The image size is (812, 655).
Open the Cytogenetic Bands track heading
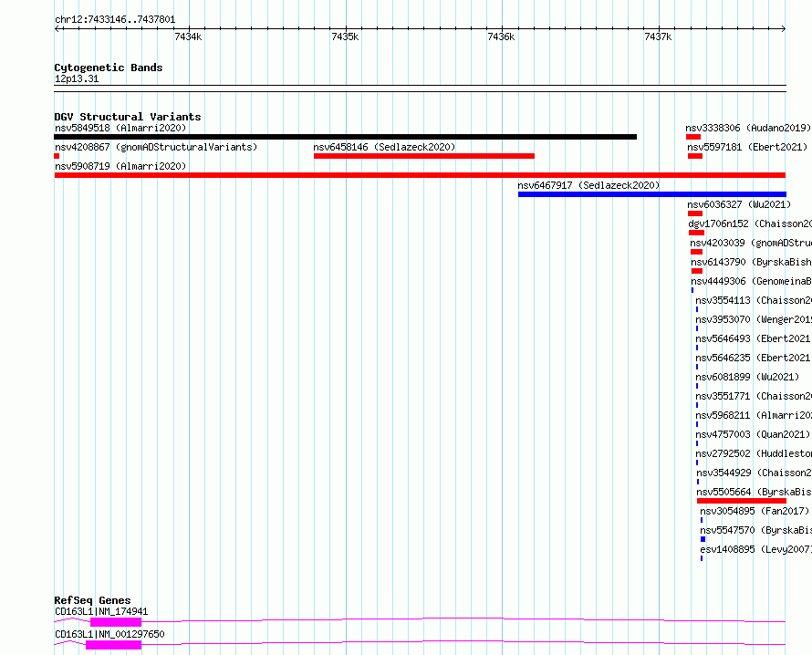coord(109,68)
